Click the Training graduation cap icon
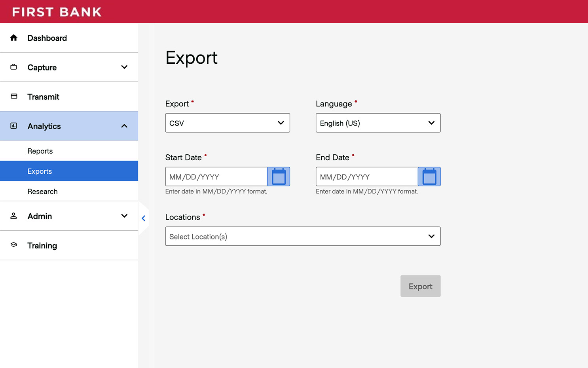This screenshot has height=368, width=588. point(14,245)
